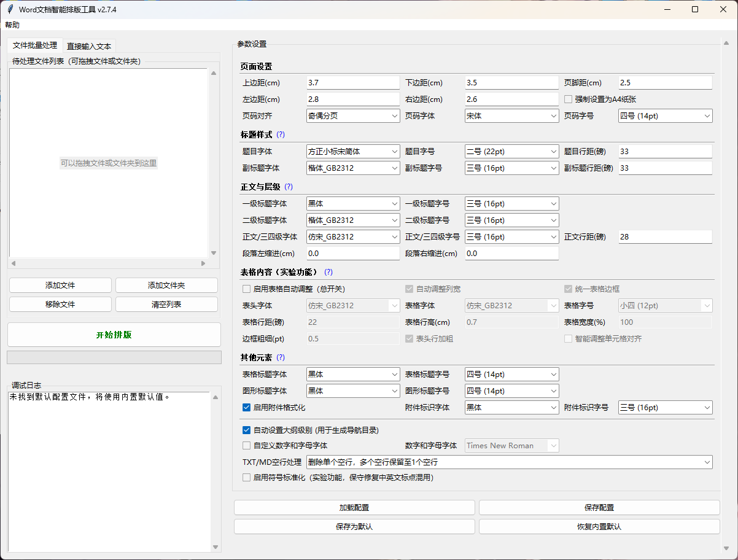Screen dimensions: 738x560
Task: Open 二级标题字体 dropdown
Action: coord(353,220)
